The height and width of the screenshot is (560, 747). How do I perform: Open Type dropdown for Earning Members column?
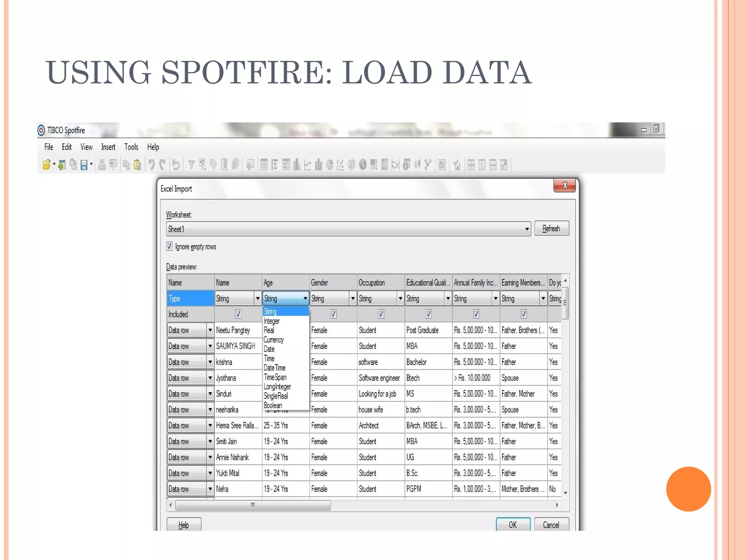pyautogui.click(x=543, y=298)
